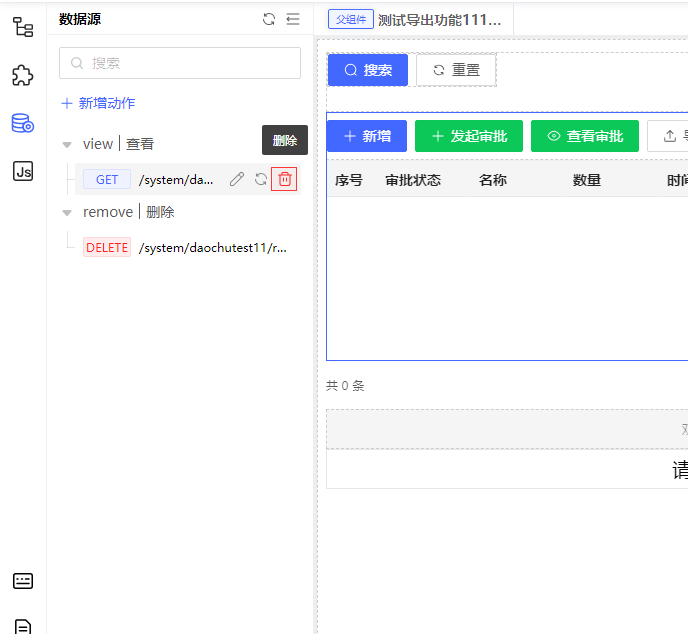Delete the GET request with trash icon
This screenshot has height=634, width=688.
point(284,179)
